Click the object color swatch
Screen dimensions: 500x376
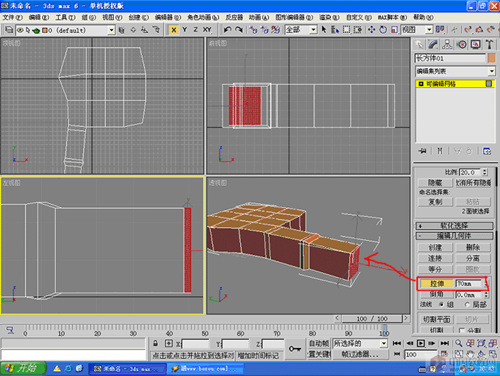click(x=492, y=58)
